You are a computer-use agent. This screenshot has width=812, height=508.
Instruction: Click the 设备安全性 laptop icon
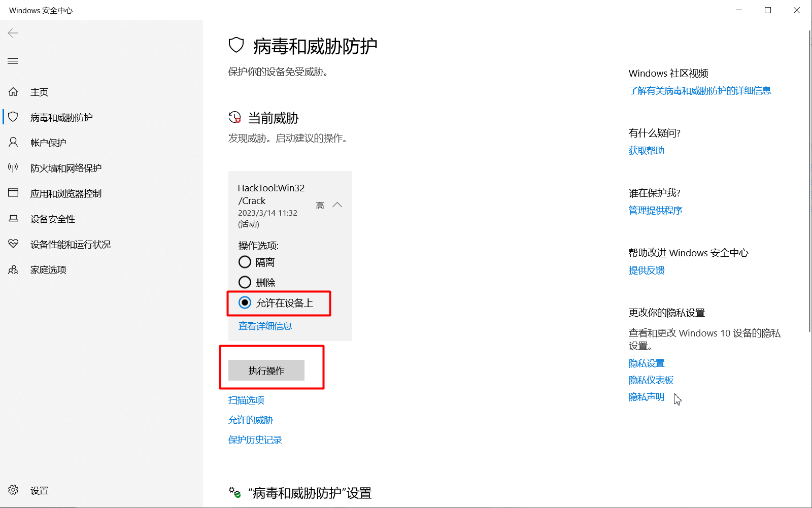tap(13, 219)
